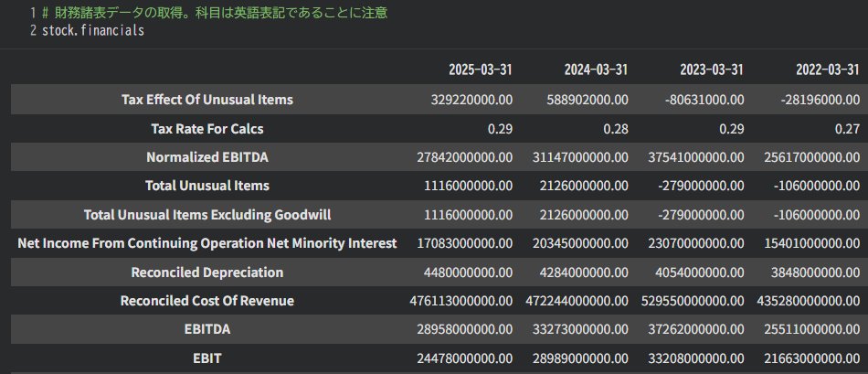Click Normalized EBITDA value 25617000000.00
868x374 pixels.
[812, 157]
